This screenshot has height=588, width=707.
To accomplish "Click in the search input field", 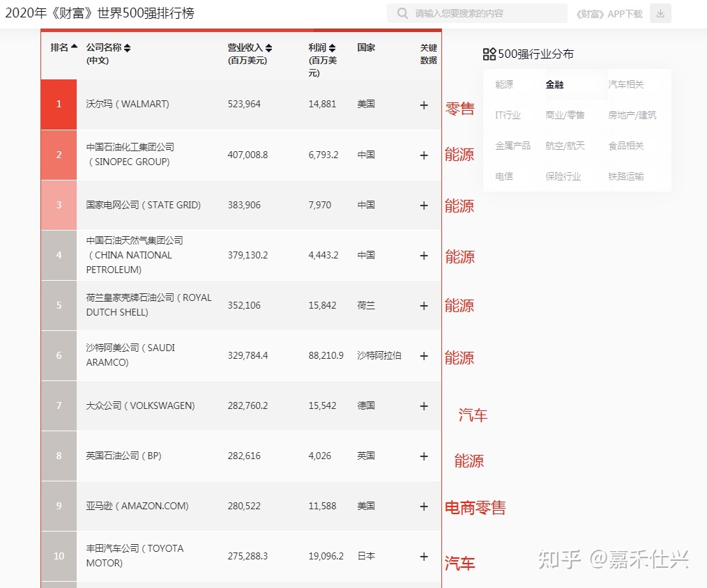I will pyautogui.click(x=477, y=13).
